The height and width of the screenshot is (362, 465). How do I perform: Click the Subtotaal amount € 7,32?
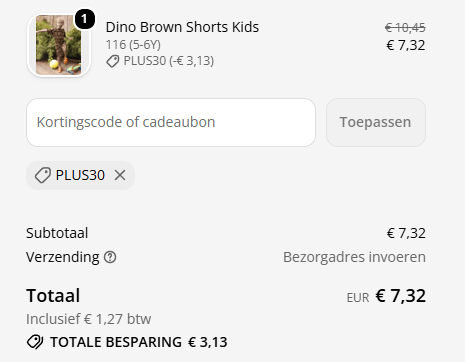[x=406, y=233]
